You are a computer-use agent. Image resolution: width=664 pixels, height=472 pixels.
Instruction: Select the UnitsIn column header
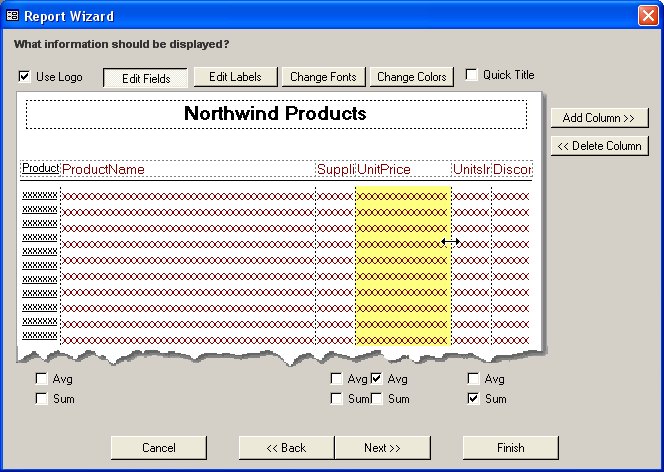click(x=471, y=169)
